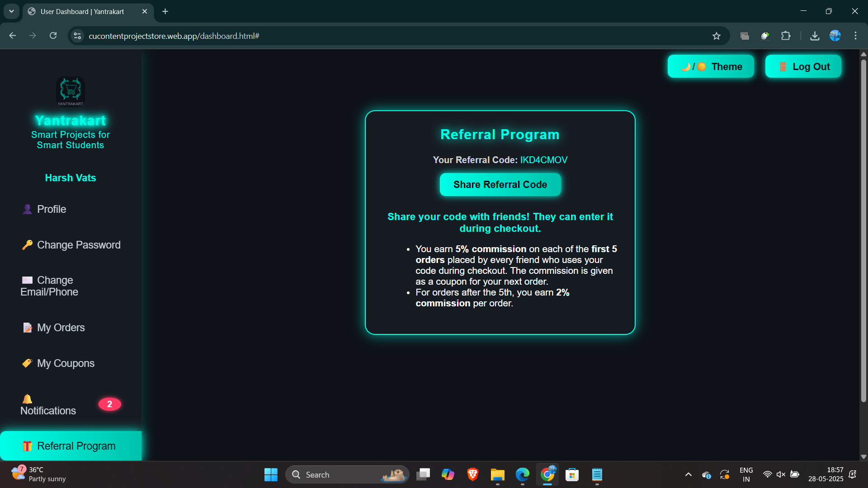
Task: Open My Coupons from sidebar
Action: tap(66, 363)
